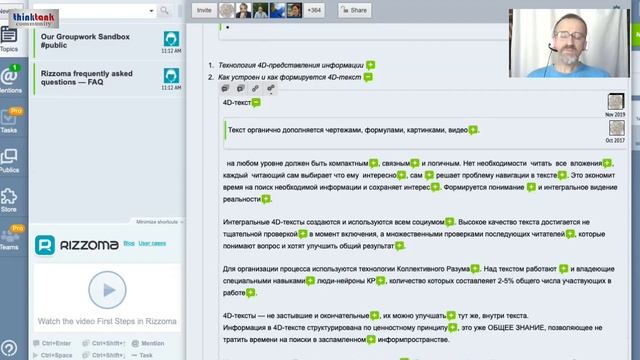Open the gear menu with arrow in blip toolbar

click(x=271, y=88)
